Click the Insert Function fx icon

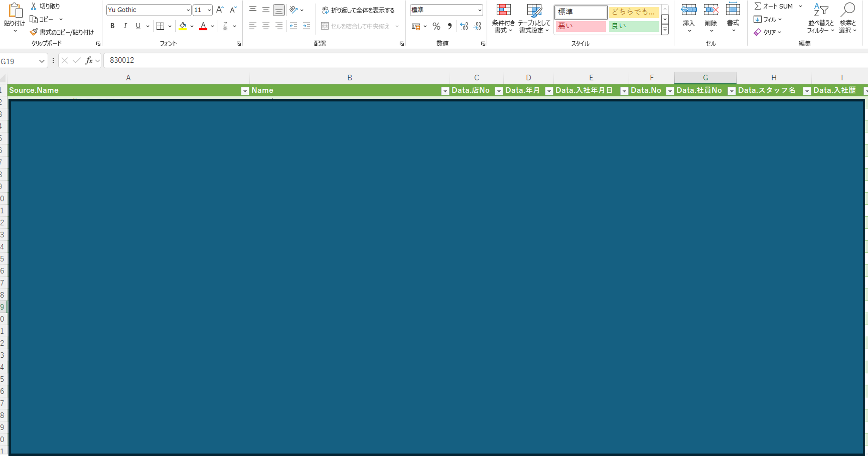pyautogui.click(x=89, y=61)
